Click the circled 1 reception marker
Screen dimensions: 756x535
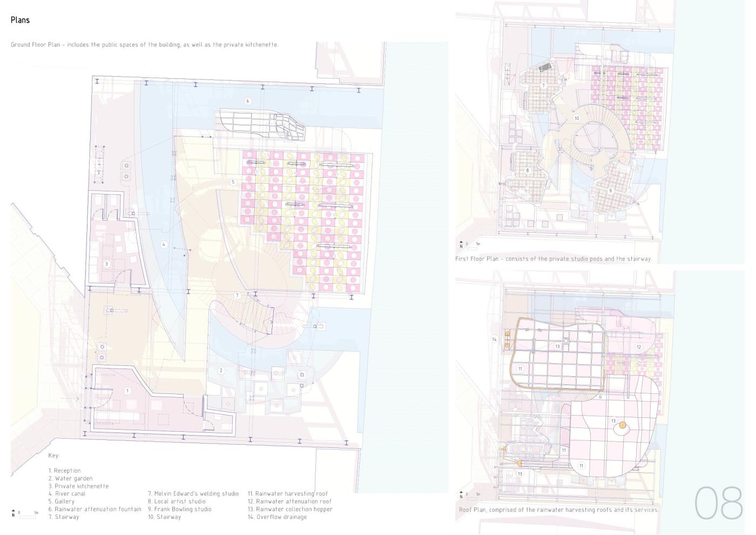(x=127, y=391)
